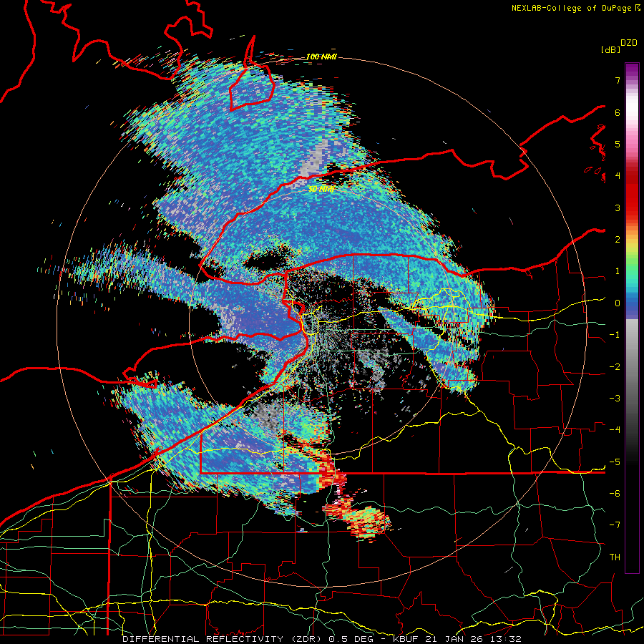Click the "7" value on color scale
The image size is (644, 644).
[618, 80]
